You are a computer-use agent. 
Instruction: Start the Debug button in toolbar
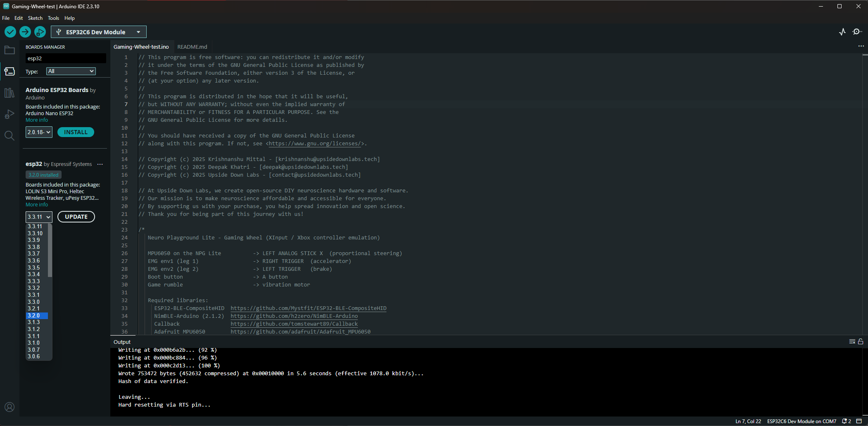[40, 32]
